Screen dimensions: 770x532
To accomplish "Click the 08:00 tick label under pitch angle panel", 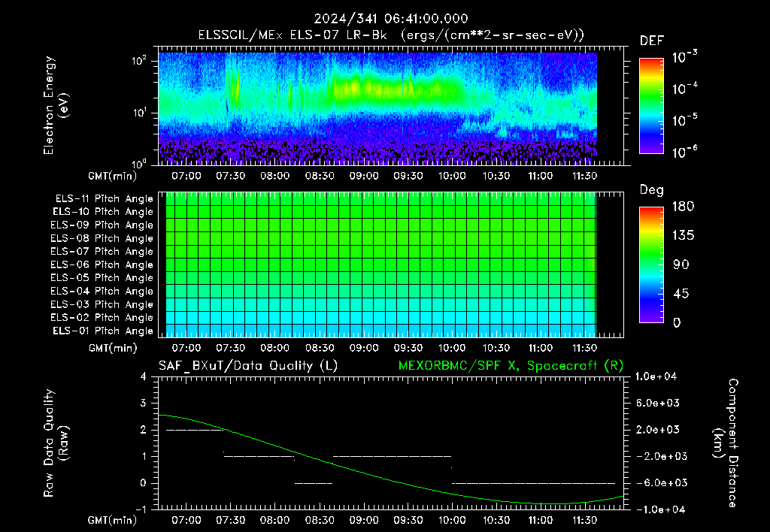I will [x=274, y=348].
